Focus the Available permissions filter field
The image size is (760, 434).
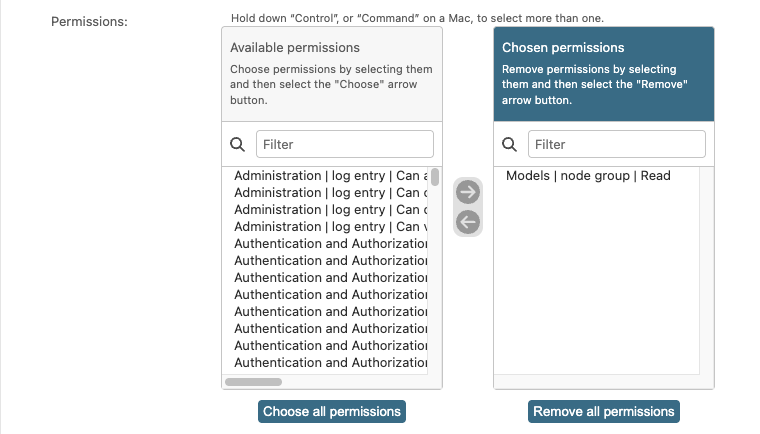click(x=344, y=144)
